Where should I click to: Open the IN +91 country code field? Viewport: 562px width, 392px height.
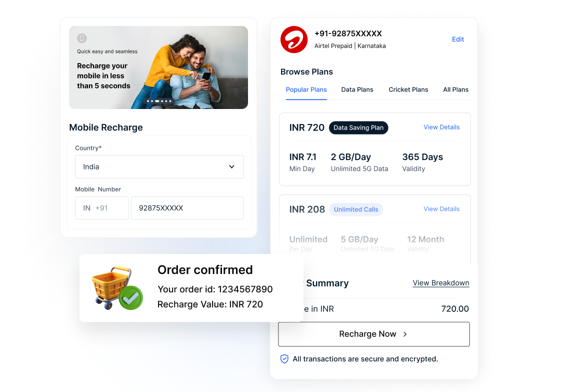point(102,208)
